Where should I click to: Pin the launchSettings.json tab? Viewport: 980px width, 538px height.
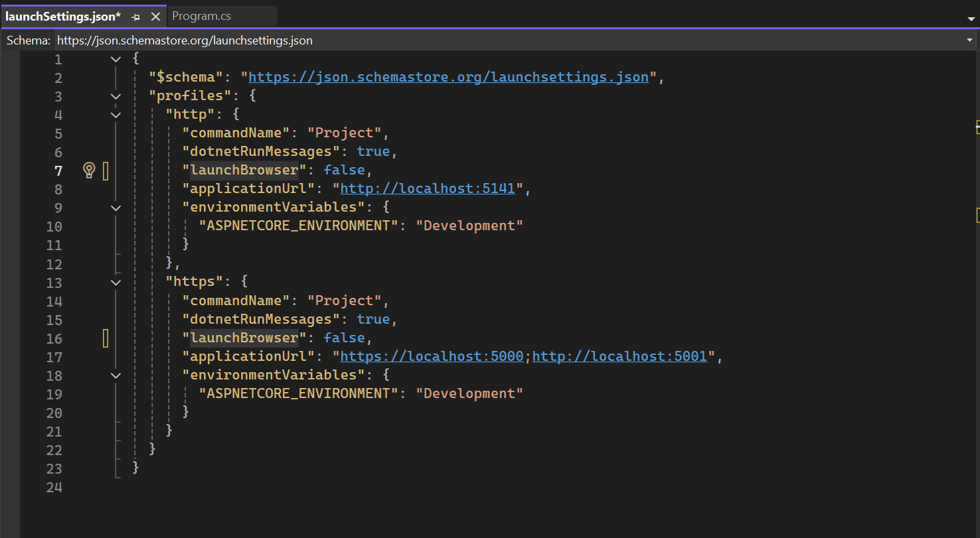[x=135, y=17]
